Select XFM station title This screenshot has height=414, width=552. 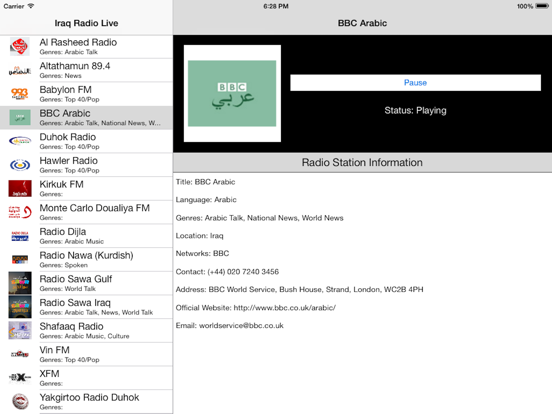pyautogui.click(x=50, y=374)
